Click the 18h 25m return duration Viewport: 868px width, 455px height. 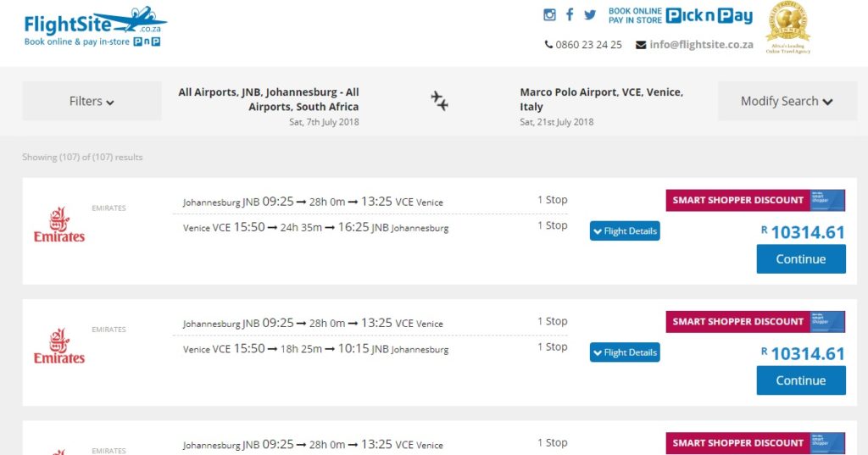(x=301, y=349)
